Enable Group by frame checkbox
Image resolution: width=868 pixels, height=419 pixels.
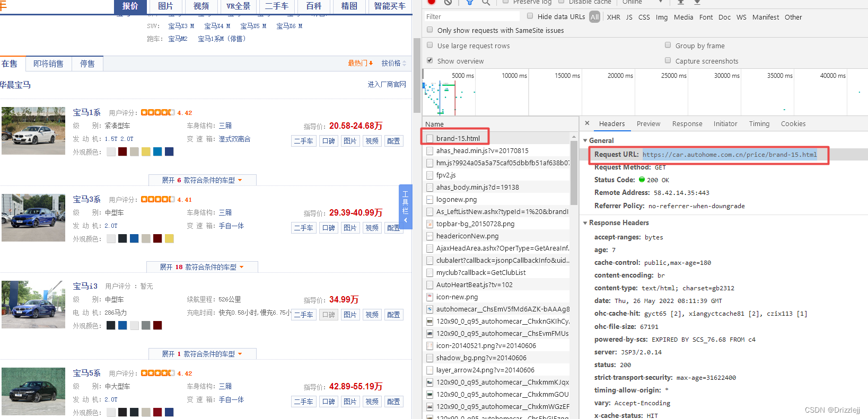click(x=668, y=45)
